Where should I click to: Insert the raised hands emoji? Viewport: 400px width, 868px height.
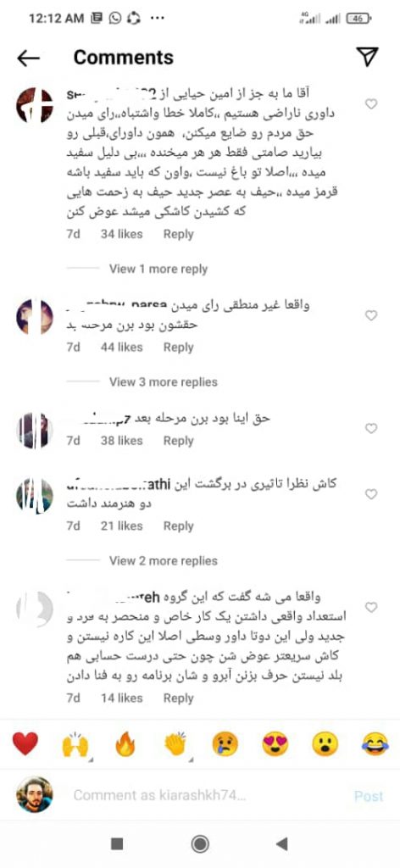point(75,744)
